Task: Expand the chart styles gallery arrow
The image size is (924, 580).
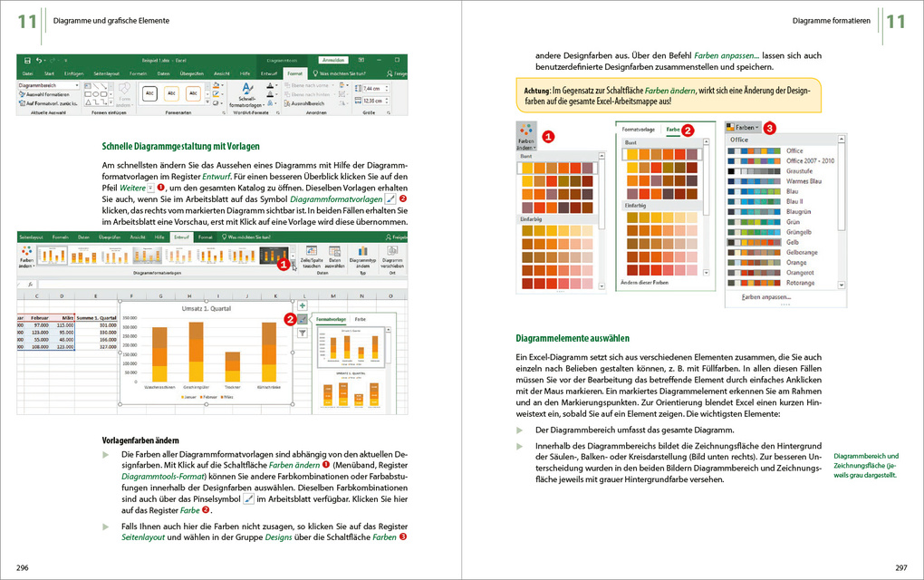Action: coord(293,264)
